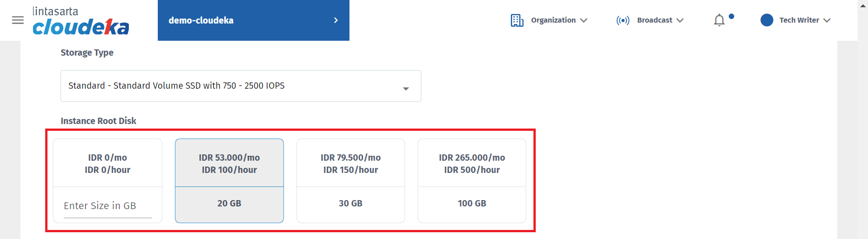The width and height of the screenshot is (868, 239).
Task: Open the Tech Writer user menu chevron
Action: pyautogui.click(x=827, y=20)
